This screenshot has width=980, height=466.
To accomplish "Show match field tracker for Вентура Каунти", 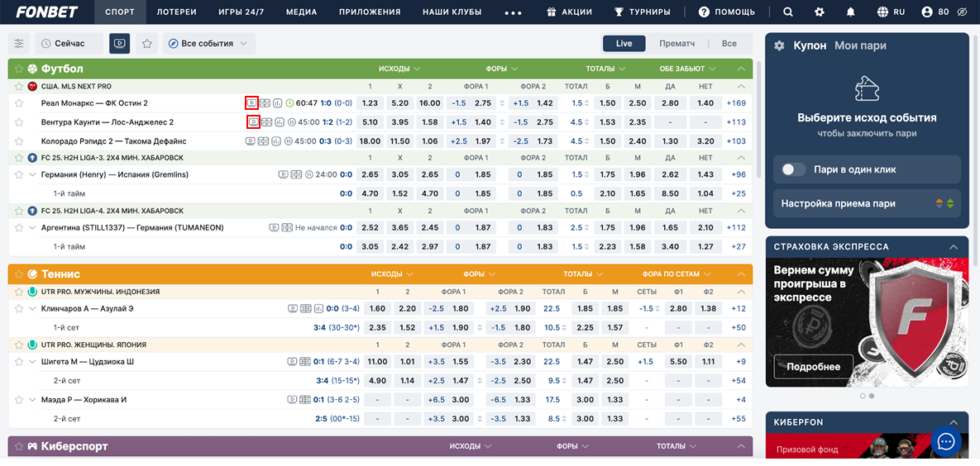I will coord(265,122).
